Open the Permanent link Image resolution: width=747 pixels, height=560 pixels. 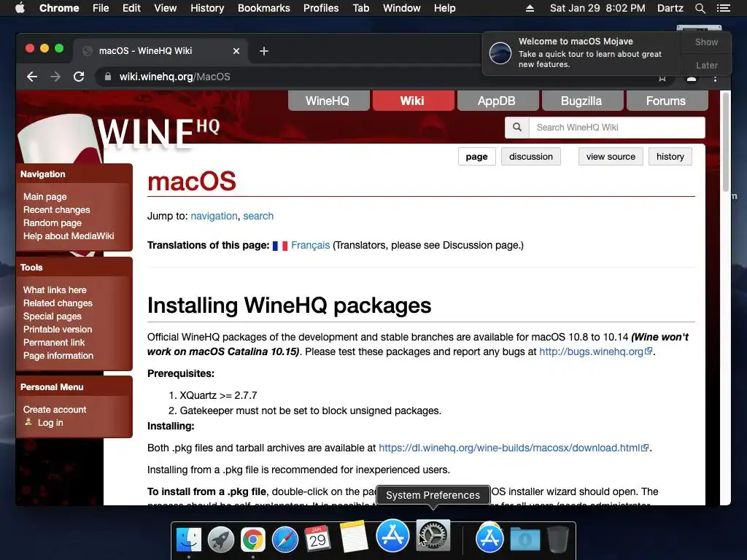pos(54,343)
